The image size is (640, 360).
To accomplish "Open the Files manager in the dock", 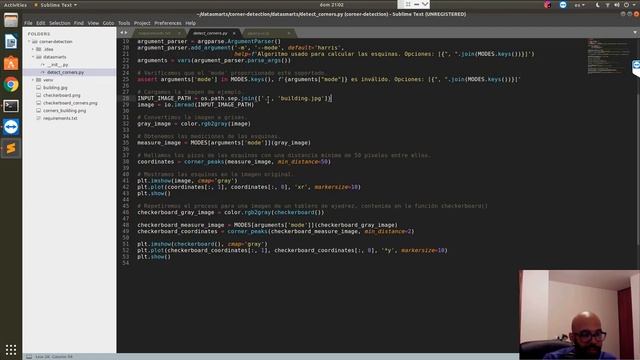I will [x=11, y=20].
